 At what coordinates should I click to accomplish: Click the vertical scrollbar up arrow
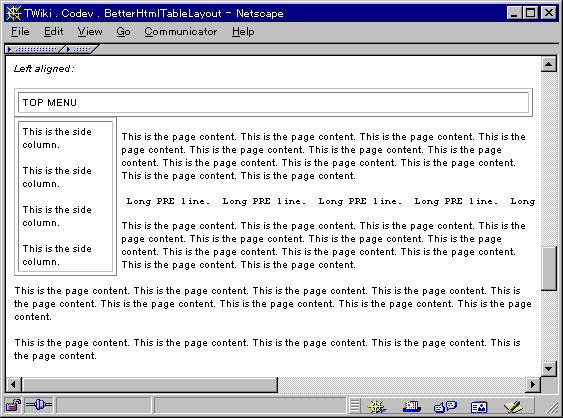[549, 64]
